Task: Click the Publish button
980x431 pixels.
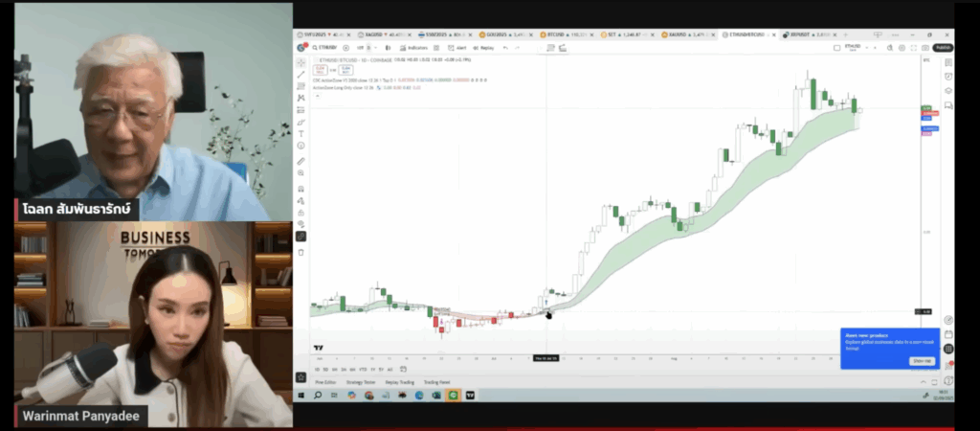Action: tap(943, 47)
